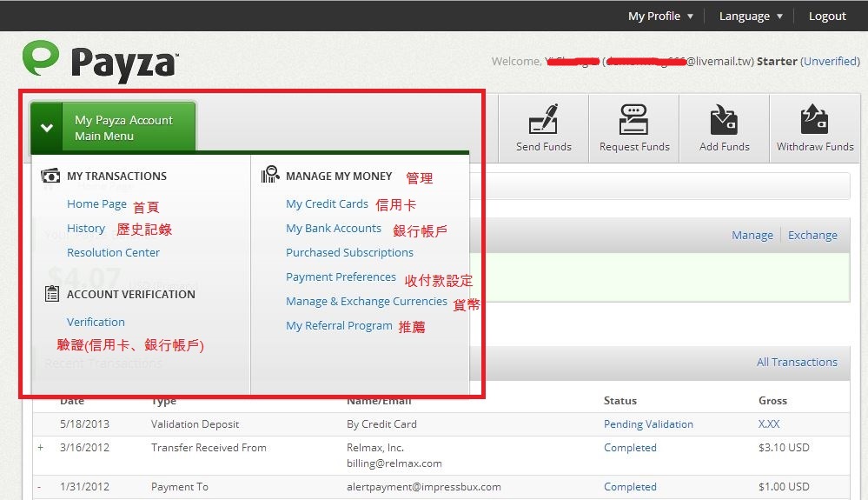868x500 pixels.
Task: Open Manage & Exchange Currencies item
Action: click(367, 301)
